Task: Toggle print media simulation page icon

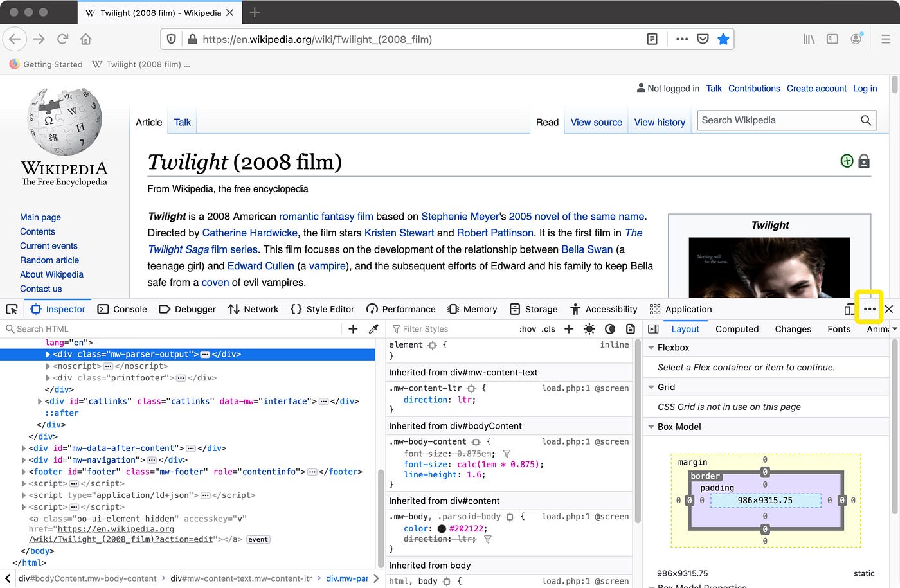Action: tap(631, 329)
